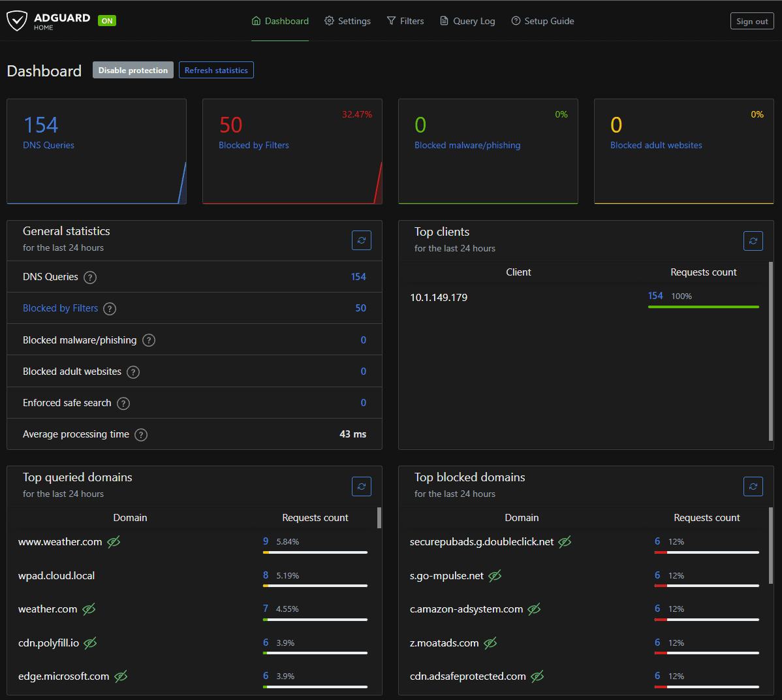Viewport: 782px width, 700px height.
Task: Refresh the Top clients panel
Action: (x=753, y=241)
